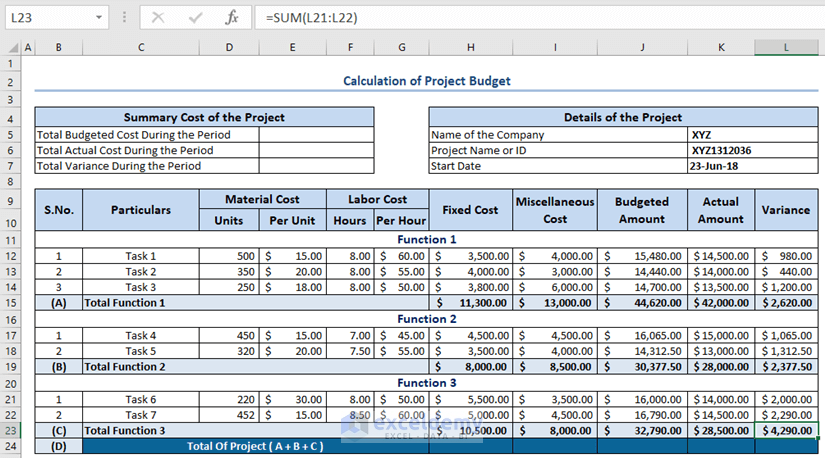Select 'Total Function 2' label cell
Screen dimensions: 825x458
(256, 367)
